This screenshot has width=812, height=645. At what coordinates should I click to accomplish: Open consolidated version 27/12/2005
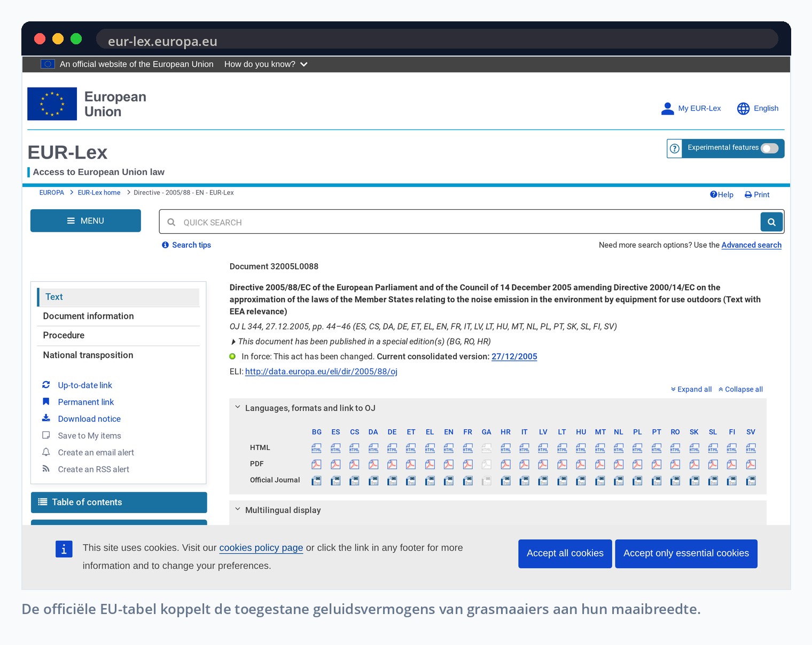pyautogui.click(x=514, y=357)
